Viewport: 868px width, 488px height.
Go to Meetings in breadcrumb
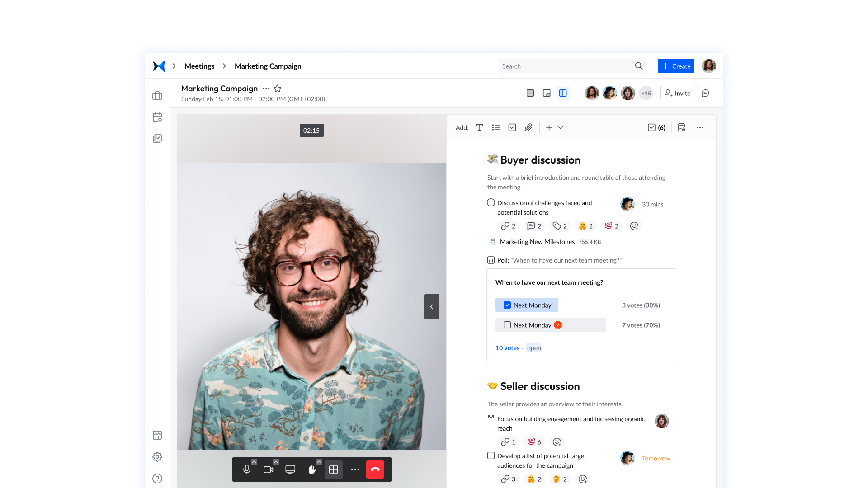[x=199, y=66]
